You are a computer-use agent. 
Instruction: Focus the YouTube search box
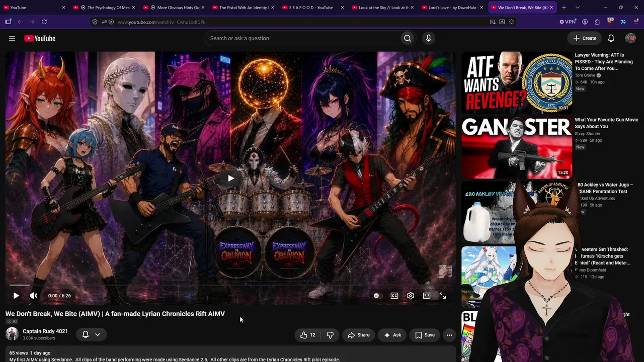(302, 38)
